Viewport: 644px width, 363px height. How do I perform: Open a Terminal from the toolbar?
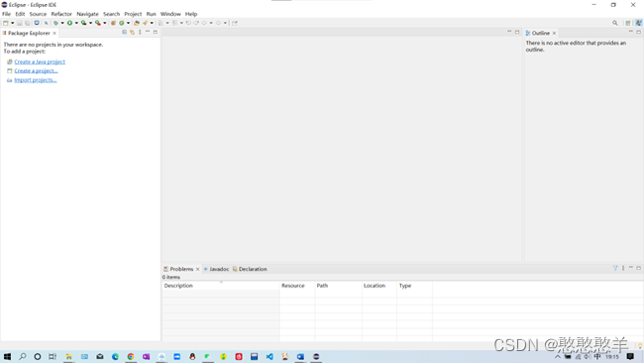[x=37, y=23]
